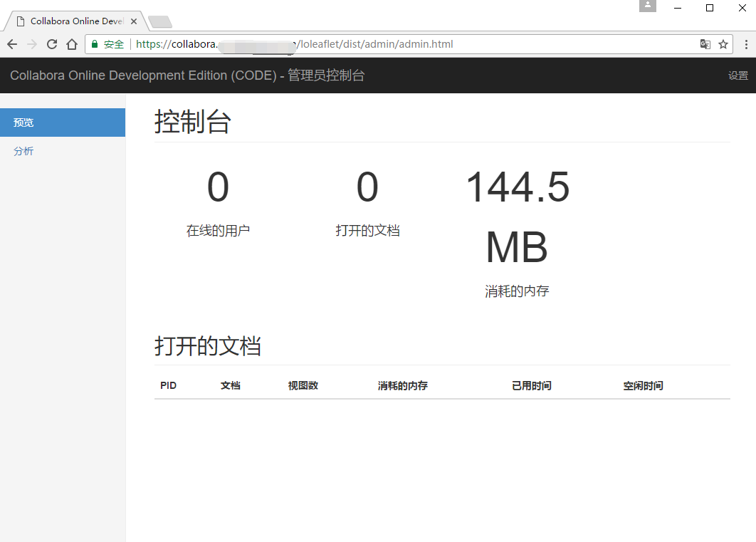This screenshot has width=756, height=542.
Task: Click the forward arrow navigation icon
Action: [x=31, y=43]
